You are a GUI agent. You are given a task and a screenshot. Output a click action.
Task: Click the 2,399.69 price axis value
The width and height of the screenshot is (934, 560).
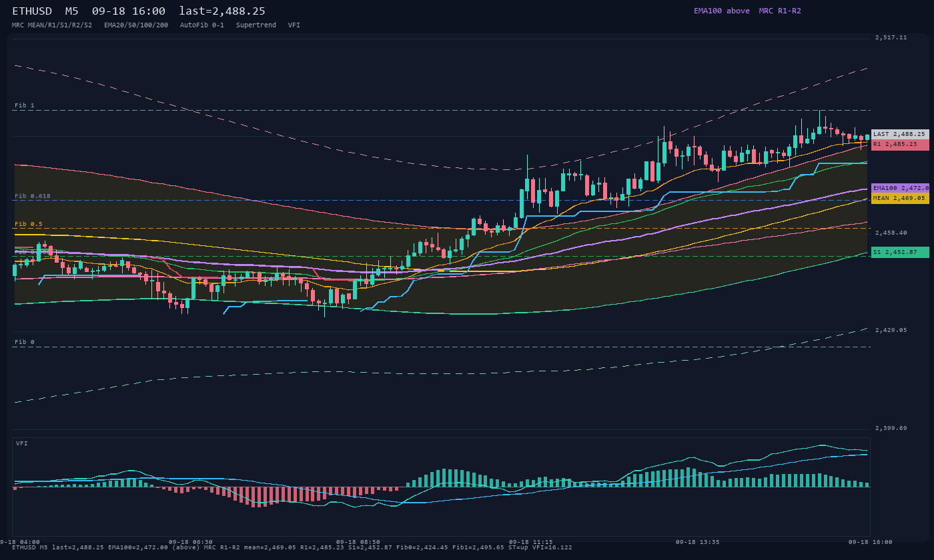click(x=891, y=428)
